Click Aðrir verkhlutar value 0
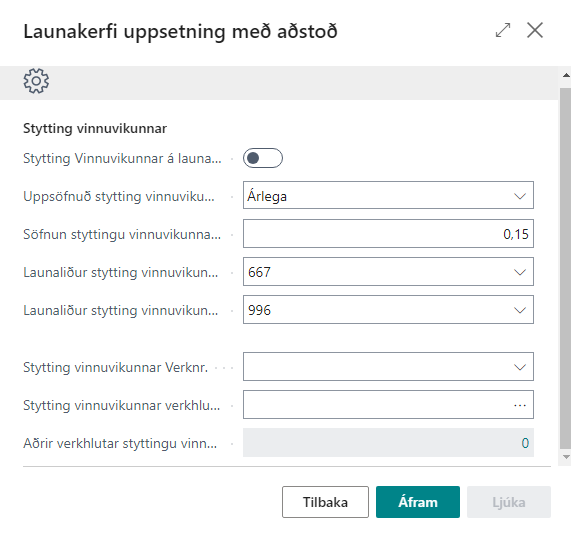The image size is (571, 540). (x=525, y=443)
